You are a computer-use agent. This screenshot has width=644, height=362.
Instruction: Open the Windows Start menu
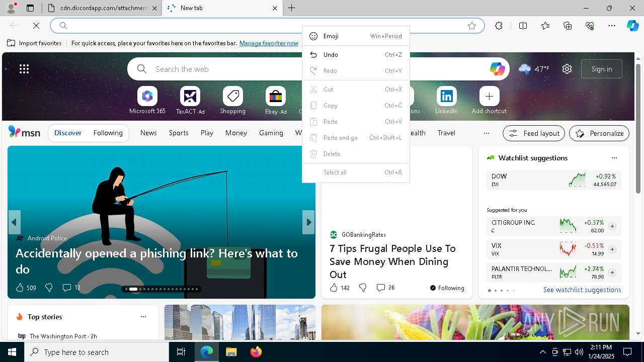point(12,352)
